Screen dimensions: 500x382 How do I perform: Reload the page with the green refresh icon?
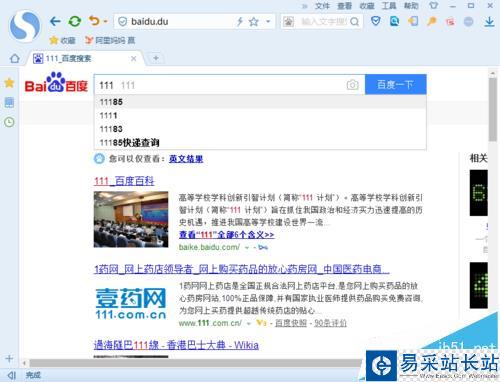tap(75, 22)
